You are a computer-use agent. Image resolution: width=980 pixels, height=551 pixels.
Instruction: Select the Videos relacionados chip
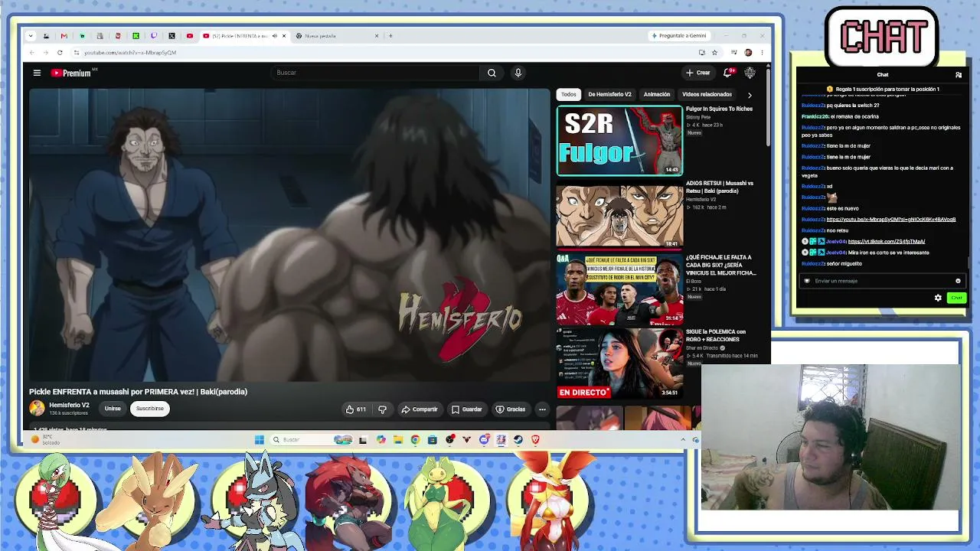coord(707,94)
